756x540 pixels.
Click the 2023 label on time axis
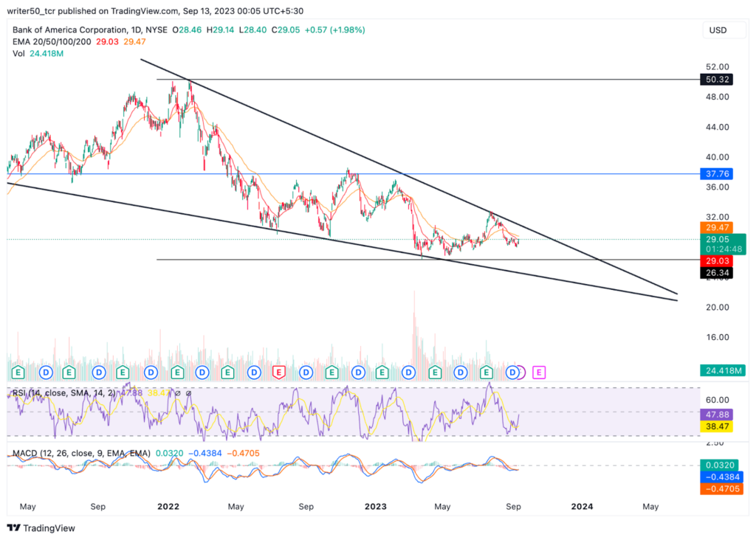[375, 507]
